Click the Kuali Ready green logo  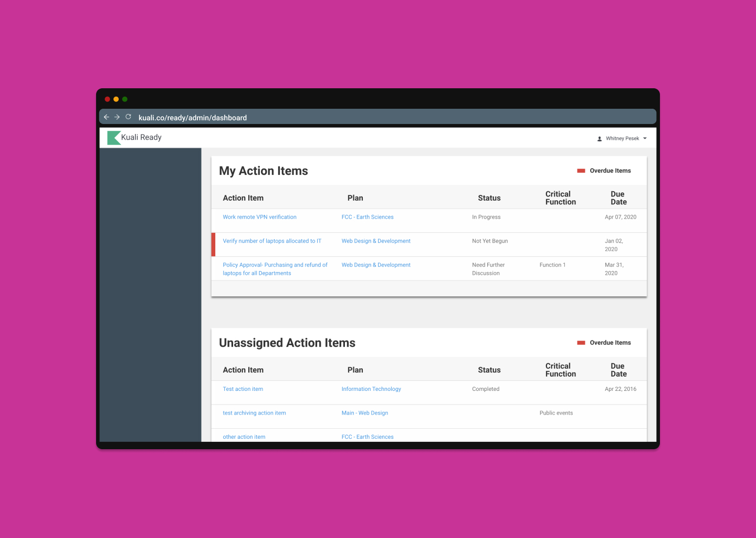(x=114, y=138)
